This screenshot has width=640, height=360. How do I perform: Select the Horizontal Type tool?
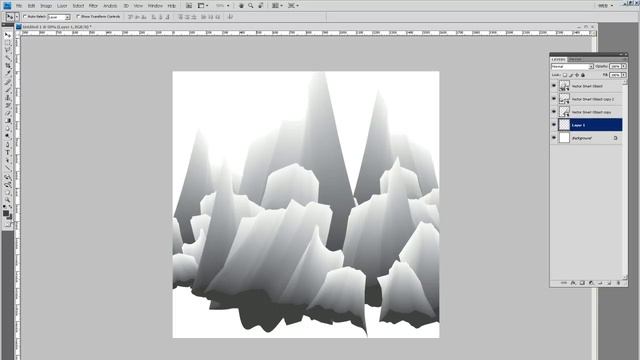pyautogui.click(x=8, y=152)
